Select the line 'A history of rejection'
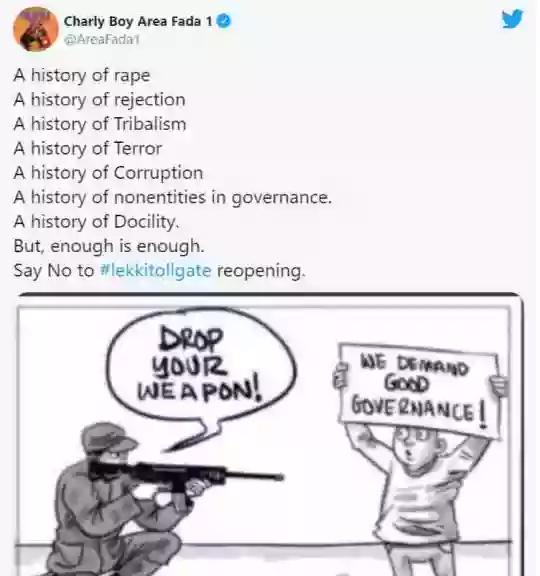This screenshot has width=540, height=576. click(x=99, y=100)
